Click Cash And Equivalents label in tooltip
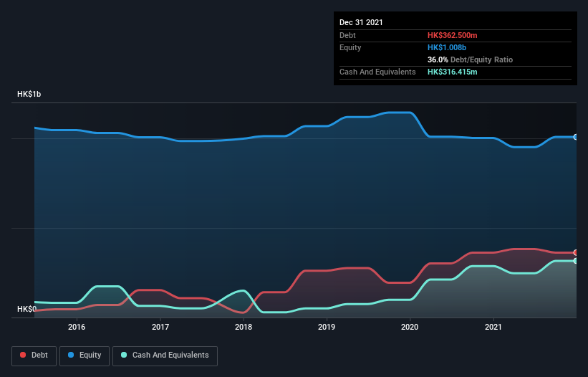The image size is (588, 377). click(377, 72)
